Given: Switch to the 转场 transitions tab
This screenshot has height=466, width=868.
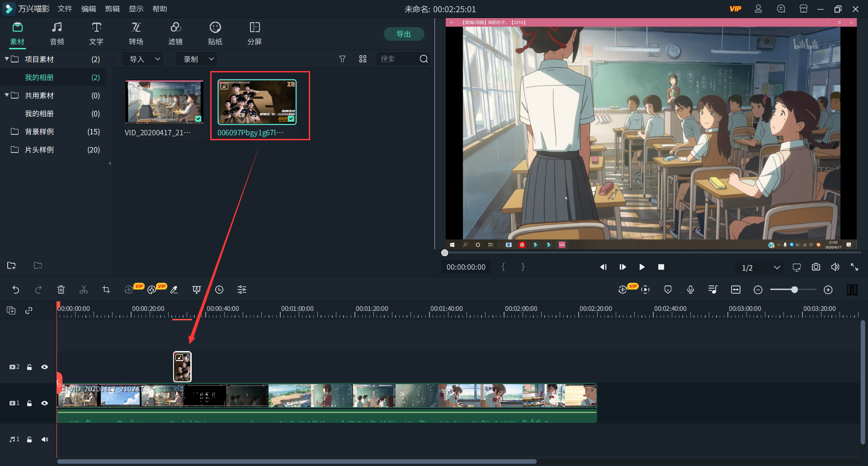Looking at the screenshot, I should (x=136, y=33).
